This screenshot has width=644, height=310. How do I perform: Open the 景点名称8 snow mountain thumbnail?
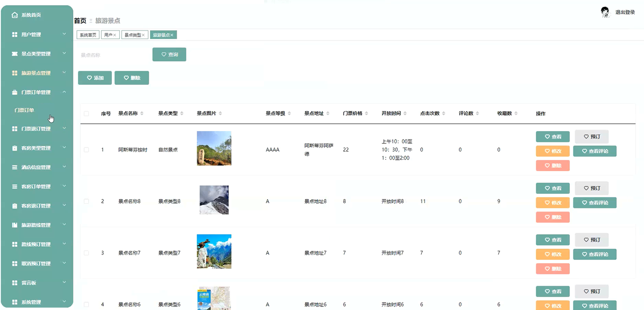click(214, 200)
